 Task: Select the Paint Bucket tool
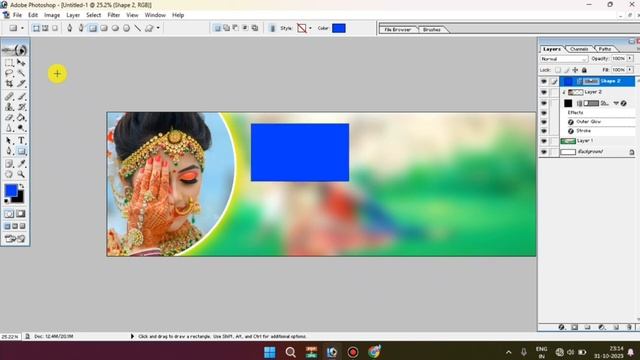(x=21, y=118)
